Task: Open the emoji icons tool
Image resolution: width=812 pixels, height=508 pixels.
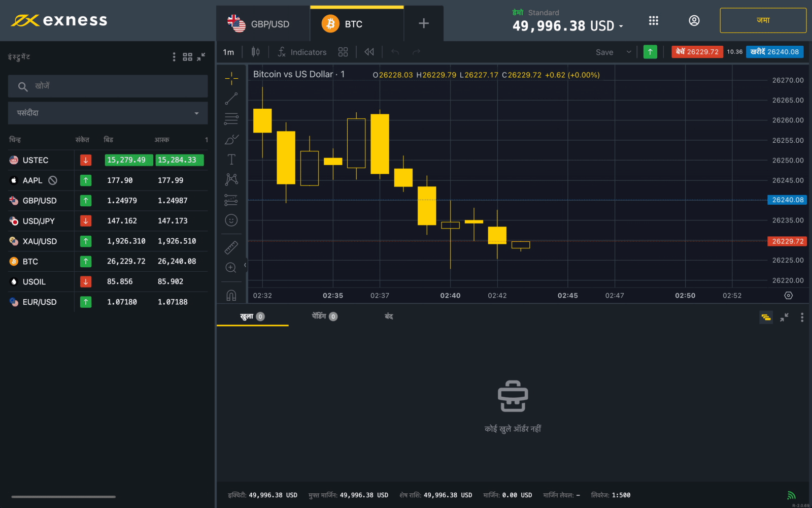Action: [x=231, y=220]
